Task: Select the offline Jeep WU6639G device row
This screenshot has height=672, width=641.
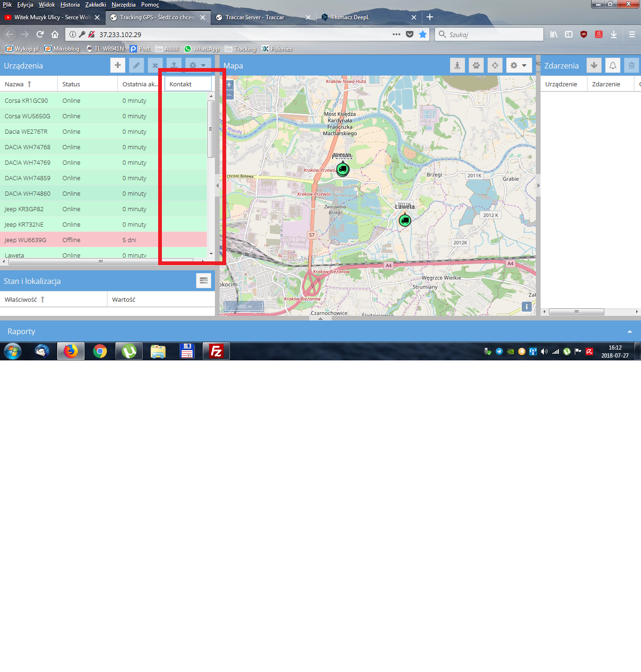Action: point(103,240)
